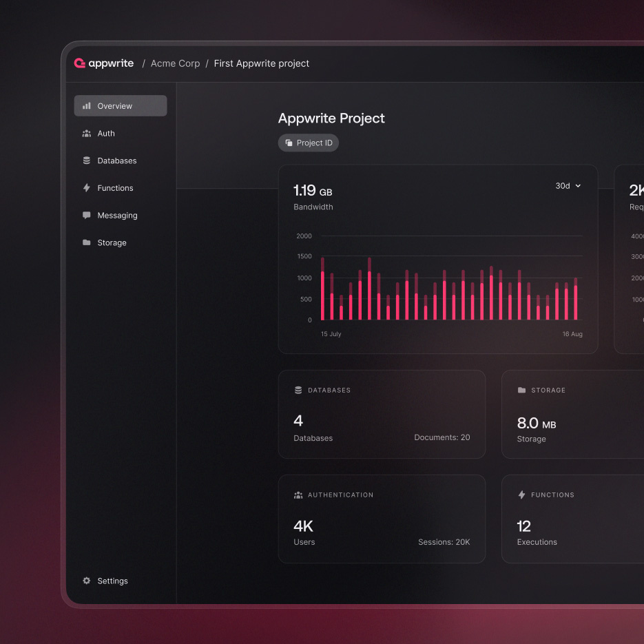Click the 16 Aug axis label
644x644 pixels.
[x=572, y=334]
